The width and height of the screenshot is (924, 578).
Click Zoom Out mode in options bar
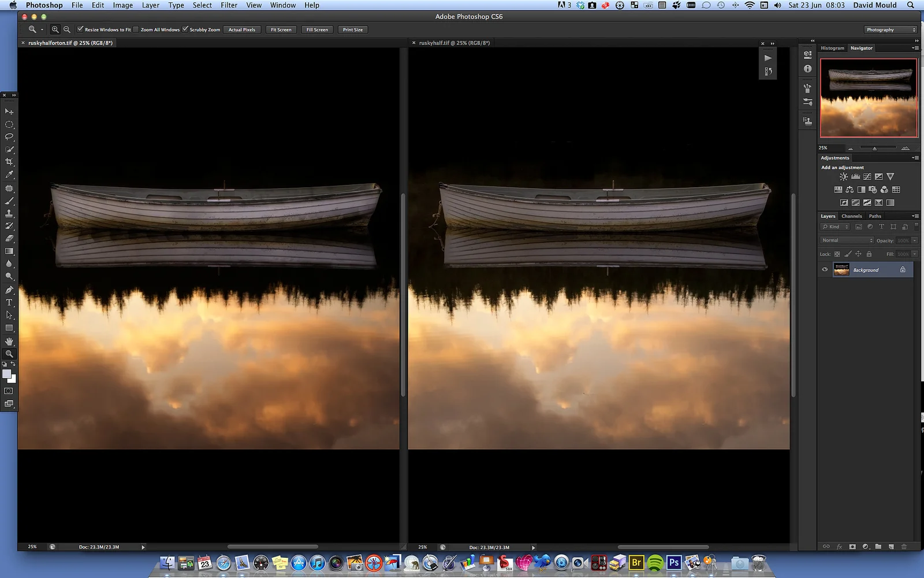pyautogui.click(x=67, y=29)
